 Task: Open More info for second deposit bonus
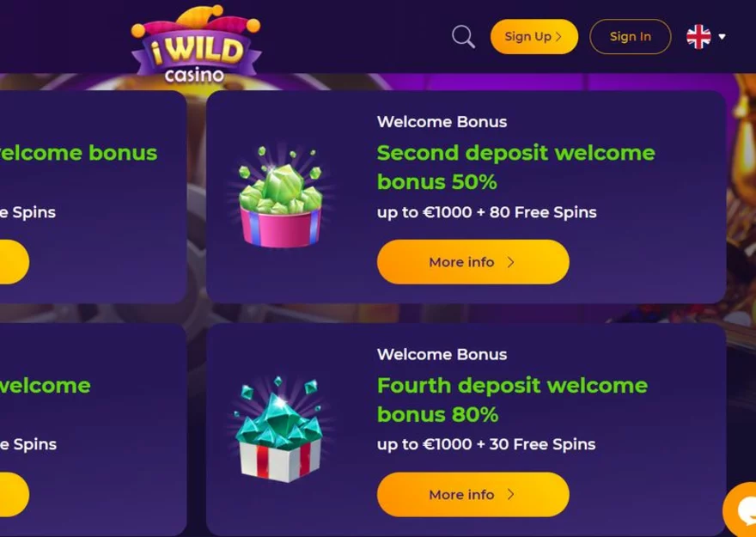(x=473, y=262)
